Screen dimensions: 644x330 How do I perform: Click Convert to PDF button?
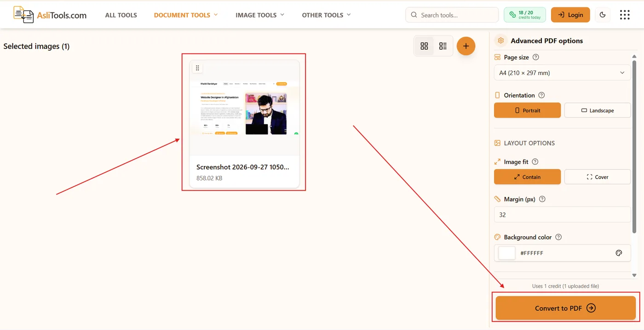tap(566, 308)
